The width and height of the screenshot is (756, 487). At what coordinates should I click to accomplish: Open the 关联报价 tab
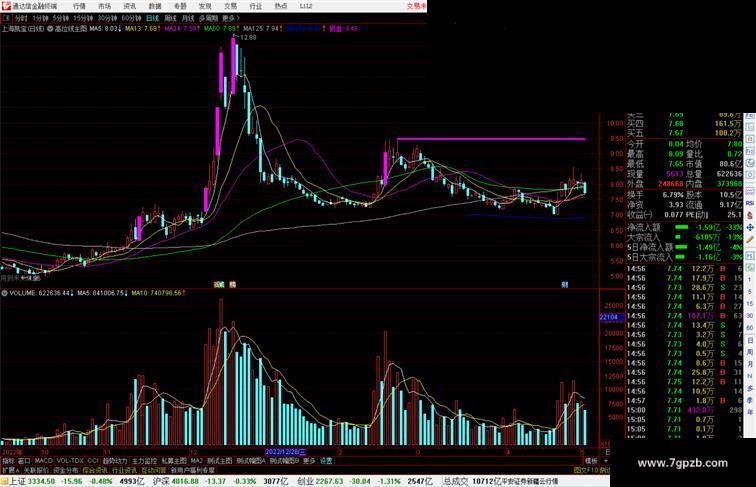coord(36,470)
